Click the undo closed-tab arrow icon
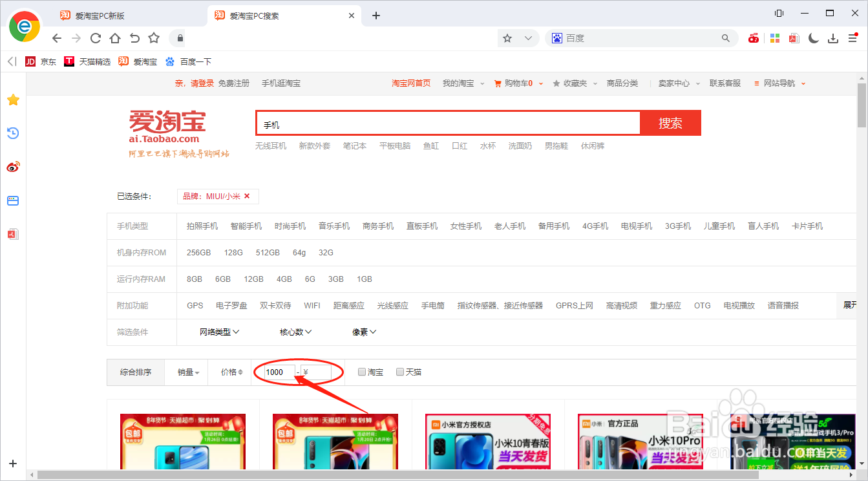The width and height of the screenshot is (868, 481). [x=134, y=38]
